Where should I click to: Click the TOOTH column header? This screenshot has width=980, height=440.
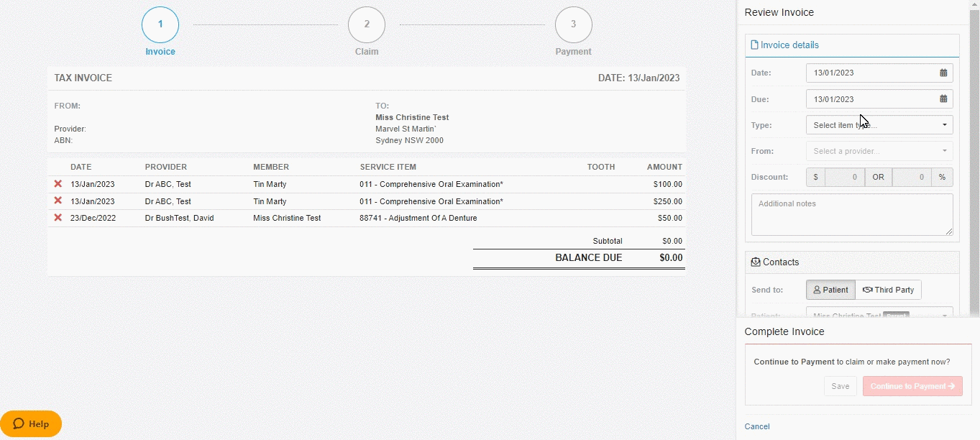601,167
